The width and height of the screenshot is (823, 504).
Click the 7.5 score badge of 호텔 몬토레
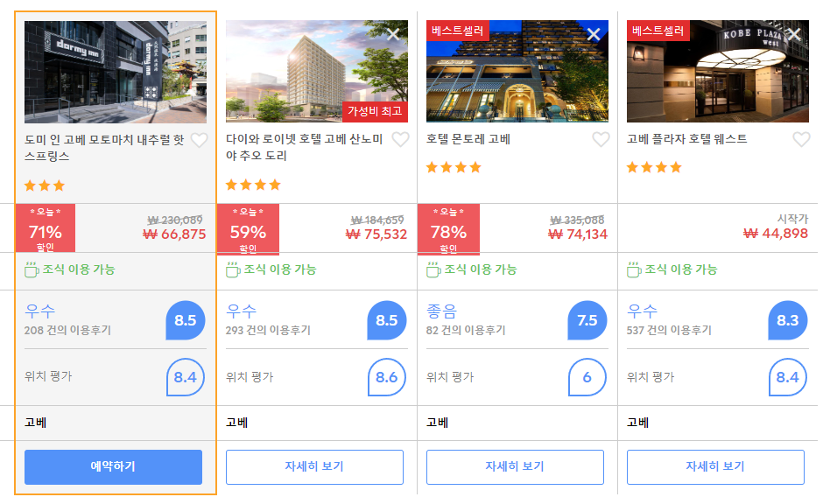(x=587, y=320)
